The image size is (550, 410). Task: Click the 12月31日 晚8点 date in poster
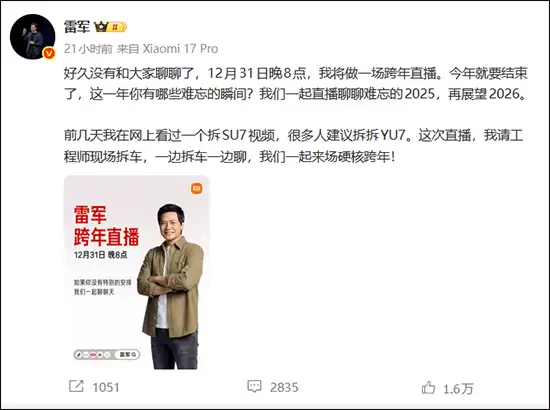click(x=100, y=255)
